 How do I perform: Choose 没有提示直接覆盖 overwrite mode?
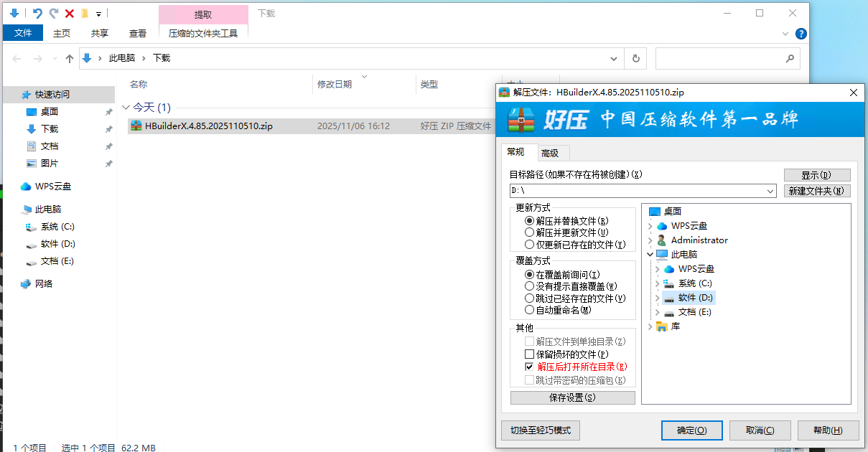click(530, 286)
